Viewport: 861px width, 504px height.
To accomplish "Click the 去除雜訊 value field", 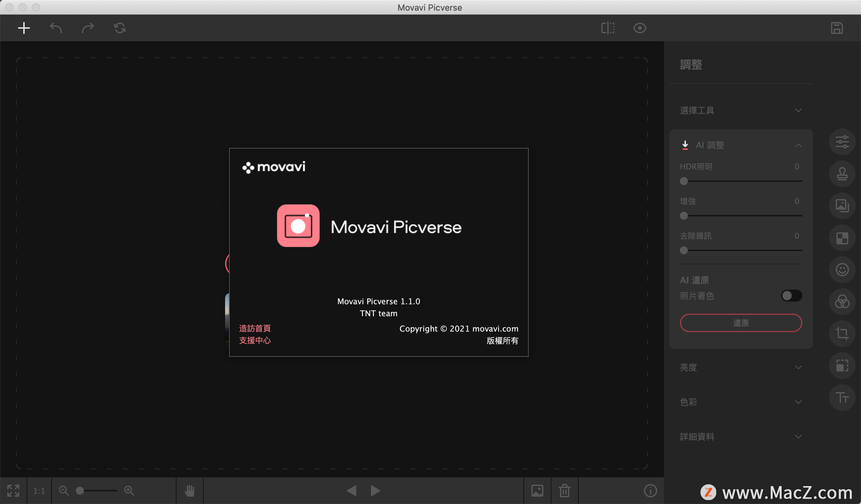I will 796,235.
